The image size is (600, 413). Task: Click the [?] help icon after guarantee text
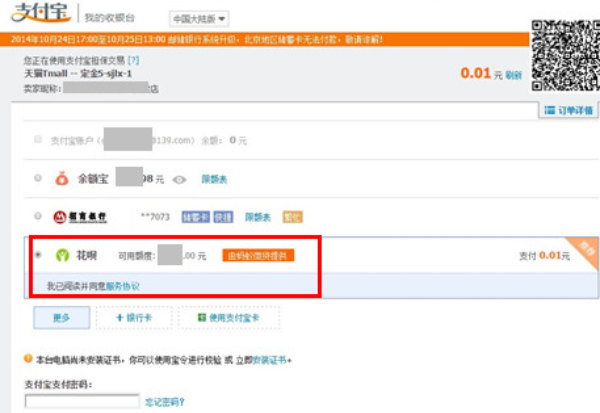(133, 61)
